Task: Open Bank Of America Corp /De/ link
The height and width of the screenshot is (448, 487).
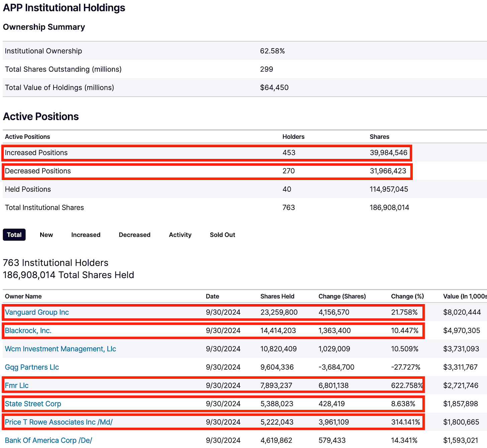Action: point(48,440)
